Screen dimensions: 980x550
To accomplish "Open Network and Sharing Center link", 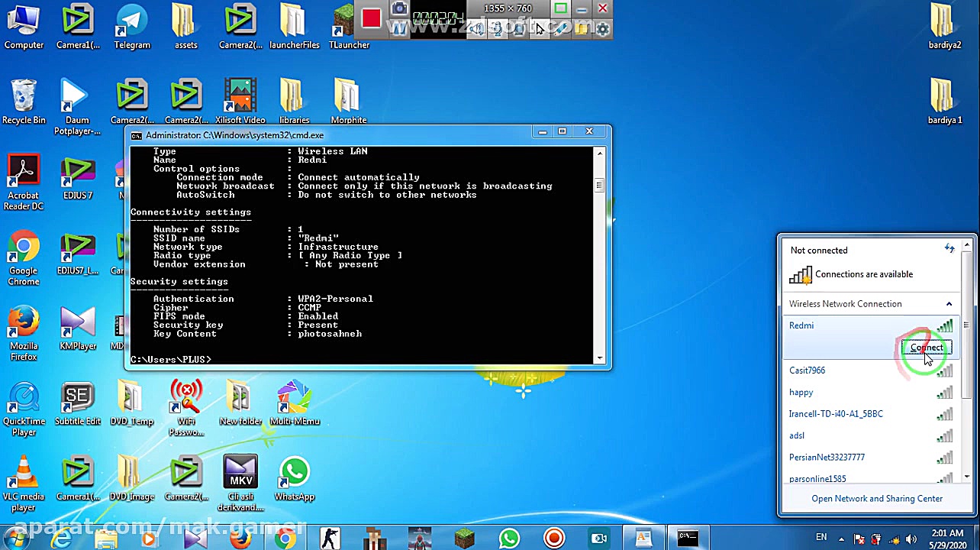I will [x=876, y=499].
